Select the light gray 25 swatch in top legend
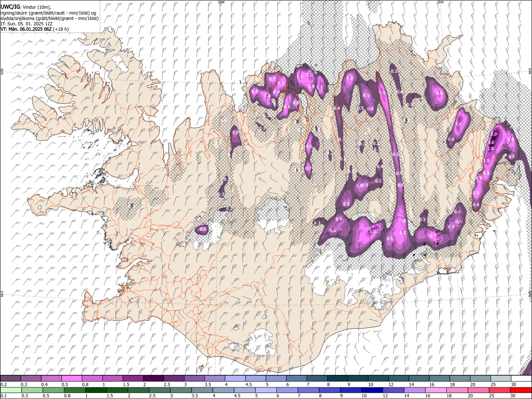Viewport: 532px width, 399px height. pyautogui.click(x=501, y=379)
